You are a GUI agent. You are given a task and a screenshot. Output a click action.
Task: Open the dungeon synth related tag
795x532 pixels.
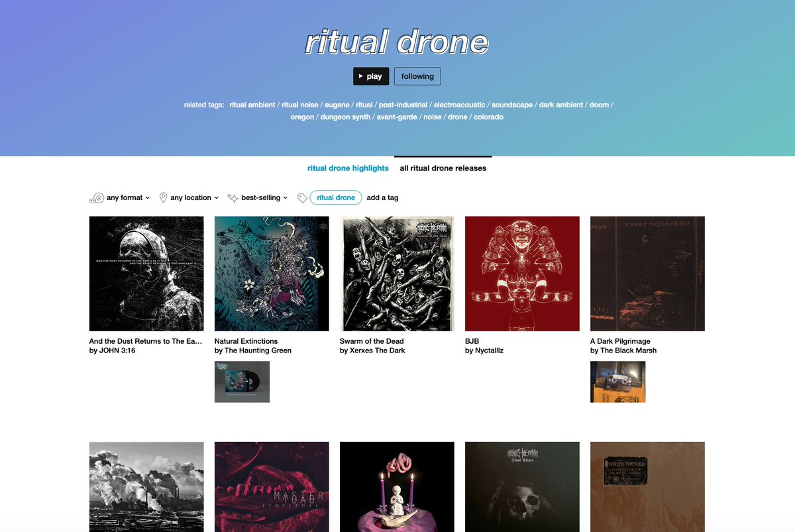345,117
